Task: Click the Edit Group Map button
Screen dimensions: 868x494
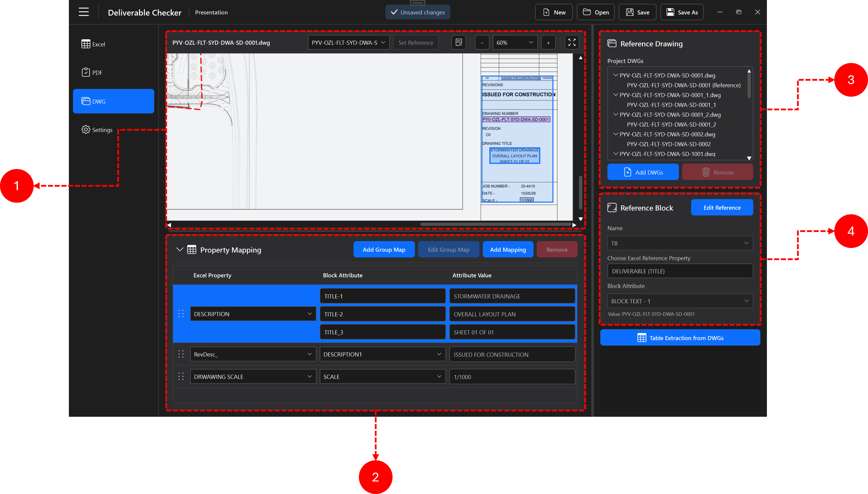Action: click(448, 249)
